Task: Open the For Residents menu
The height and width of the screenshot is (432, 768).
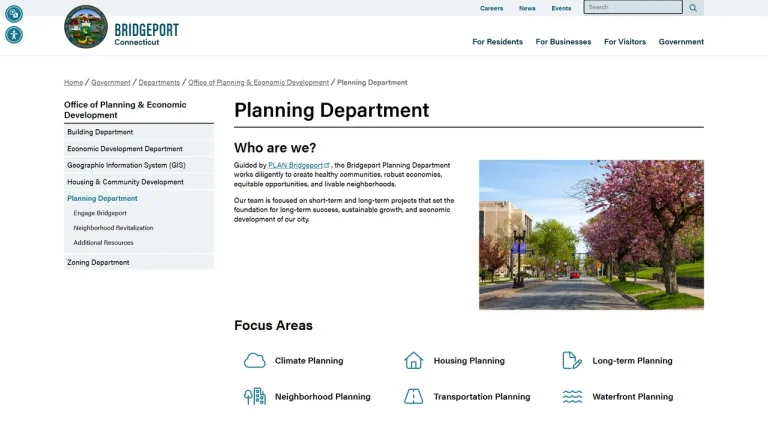Action: (498, 42)
